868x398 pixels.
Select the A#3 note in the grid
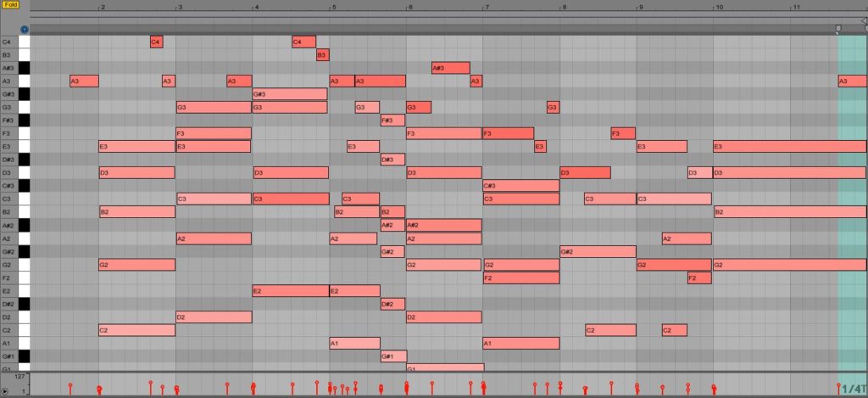[450, 68]
